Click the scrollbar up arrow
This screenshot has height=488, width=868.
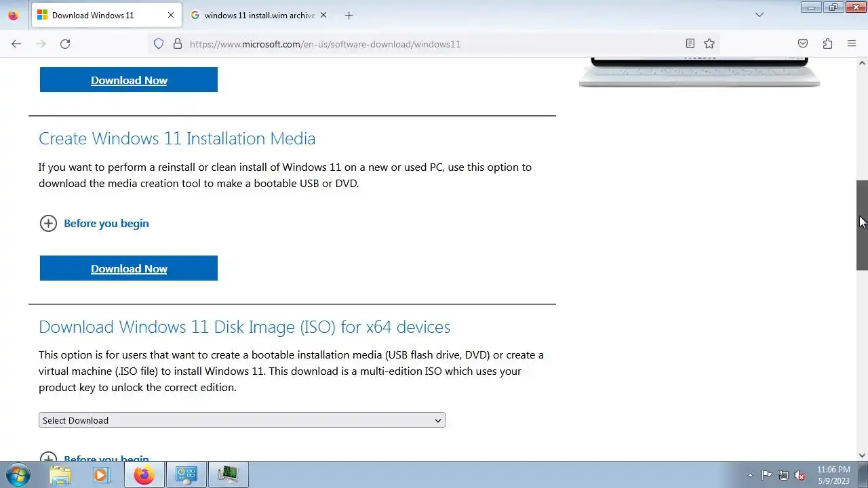pos(862,63)
